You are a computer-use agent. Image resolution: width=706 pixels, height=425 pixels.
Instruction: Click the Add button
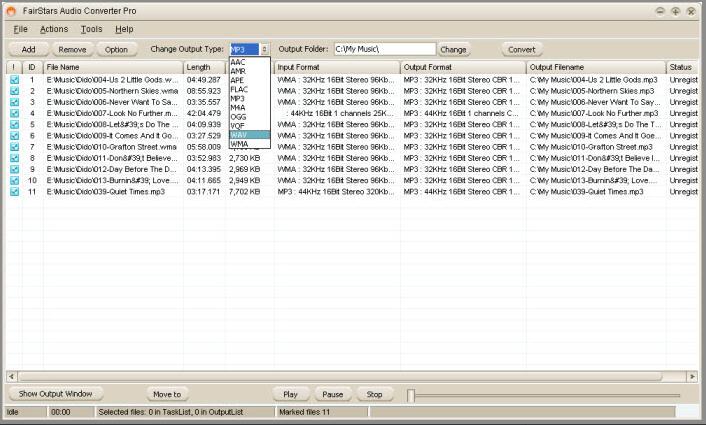(x=28, y=50)
